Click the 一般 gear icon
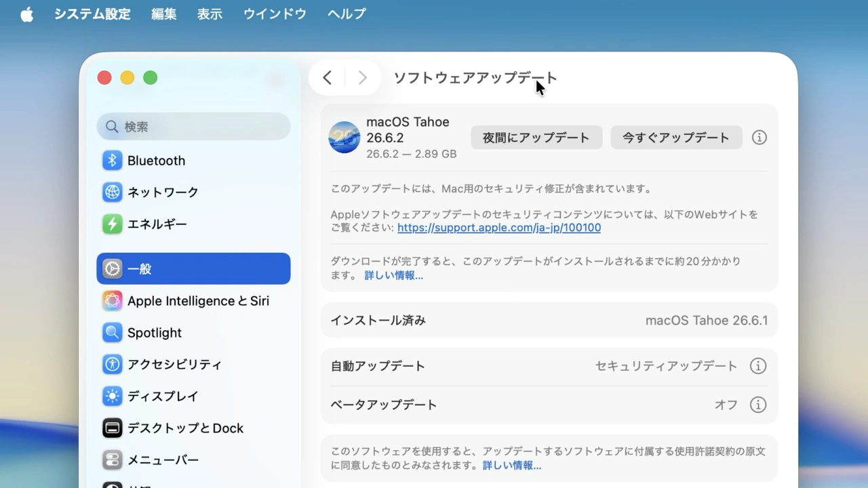 point(112,269)
